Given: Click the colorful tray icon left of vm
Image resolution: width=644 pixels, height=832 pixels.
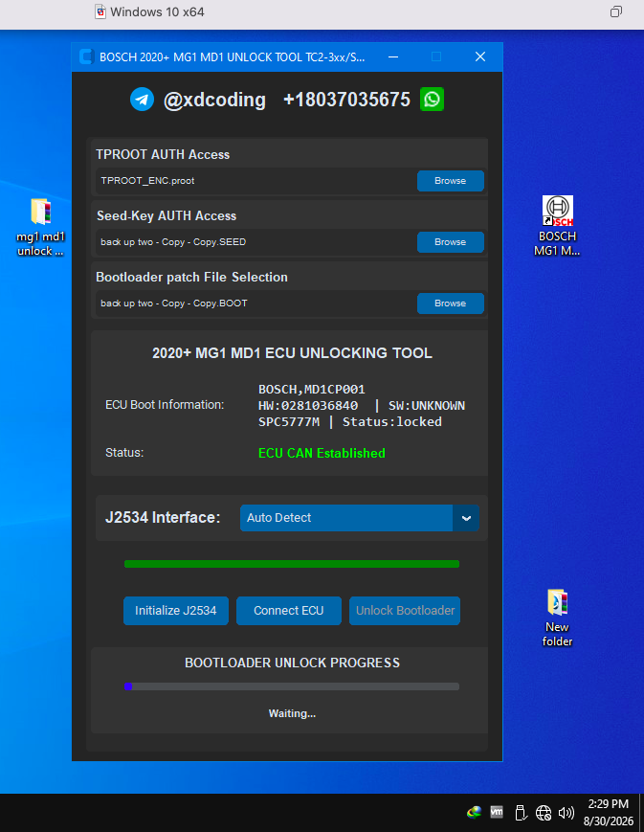Looking at the screenshot, I should click(x=474, y=812).
